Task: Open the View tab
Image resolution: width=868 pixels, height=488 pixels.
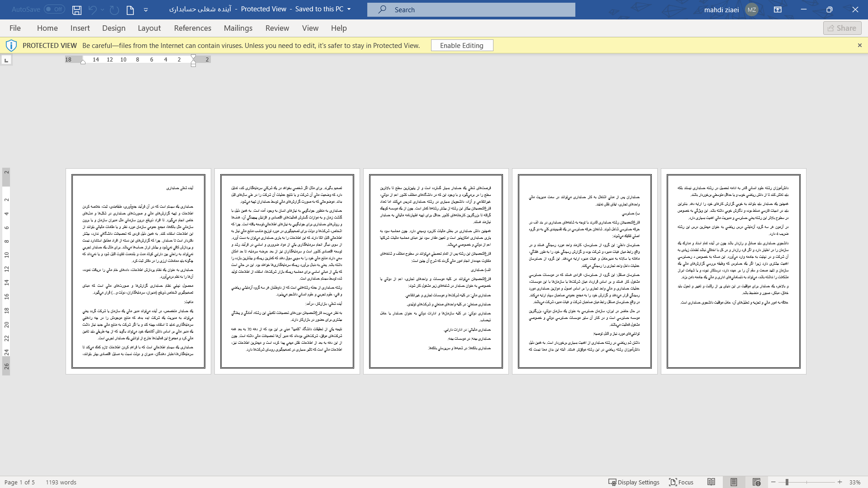Action: point(310,28)
